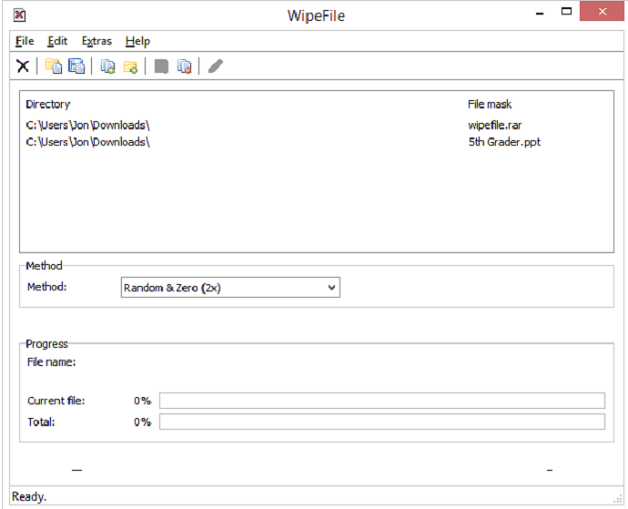Click the 5th Grader.ppt file mask entry
The width and height of the screenshot is (628, 509).
[x=504, y=142]
